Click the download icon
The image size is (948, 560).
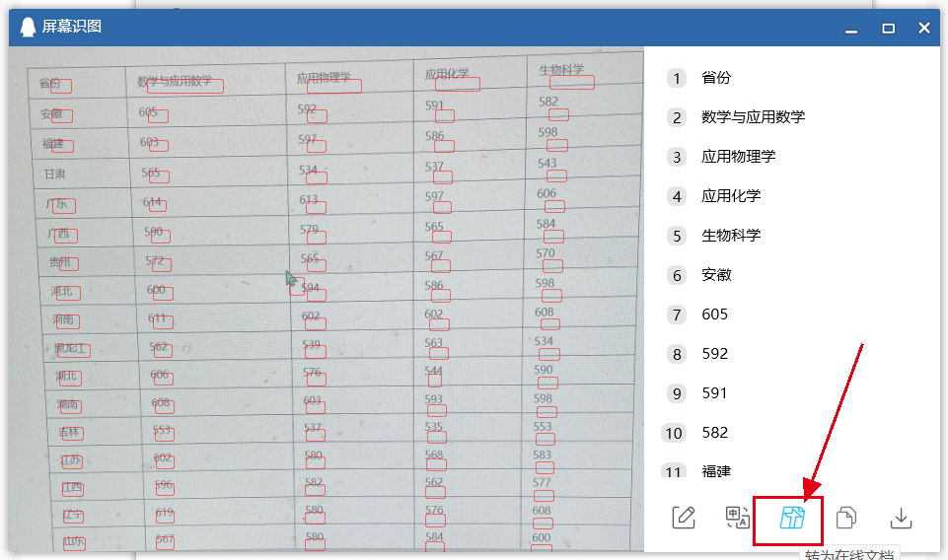click(901, 519)
